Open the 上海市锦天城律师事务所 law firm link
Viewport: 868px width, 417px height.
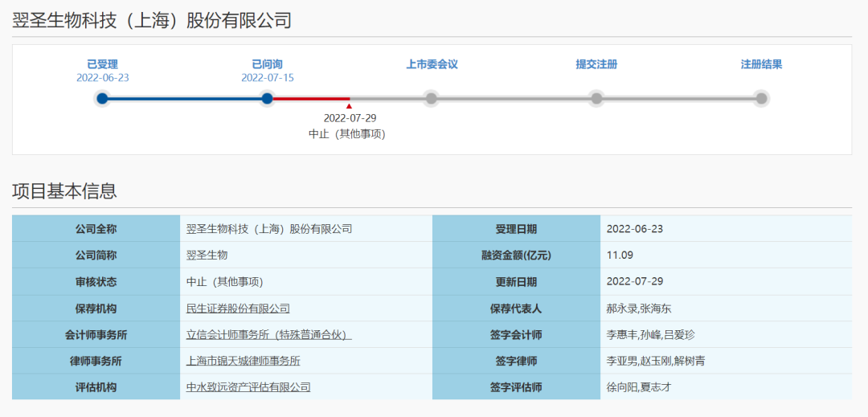243,361
